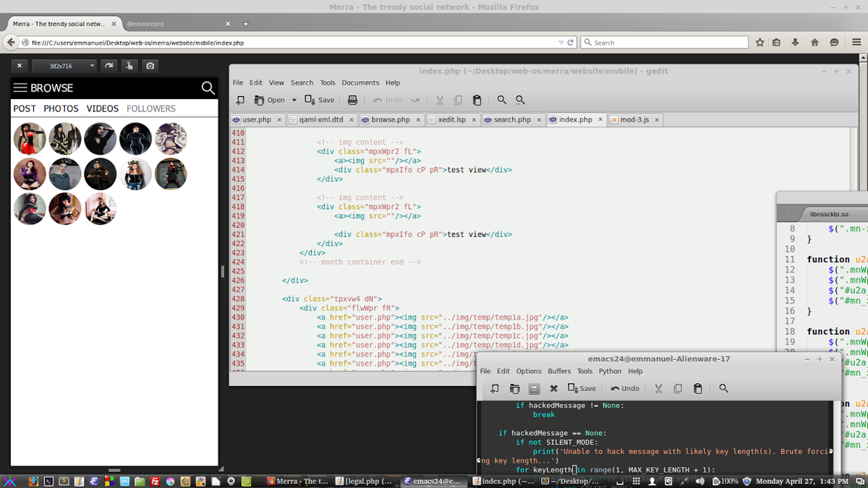Open gedit's Search menu
868x488 pixels.
point(302,82)
